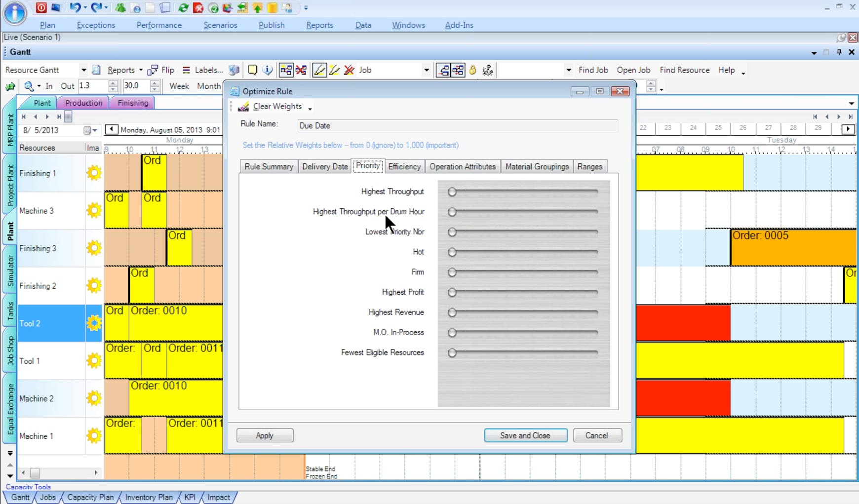Click the gear icon beside Tool 2
The height and width of the screenshot is (504, 859).
pos(93,323)
